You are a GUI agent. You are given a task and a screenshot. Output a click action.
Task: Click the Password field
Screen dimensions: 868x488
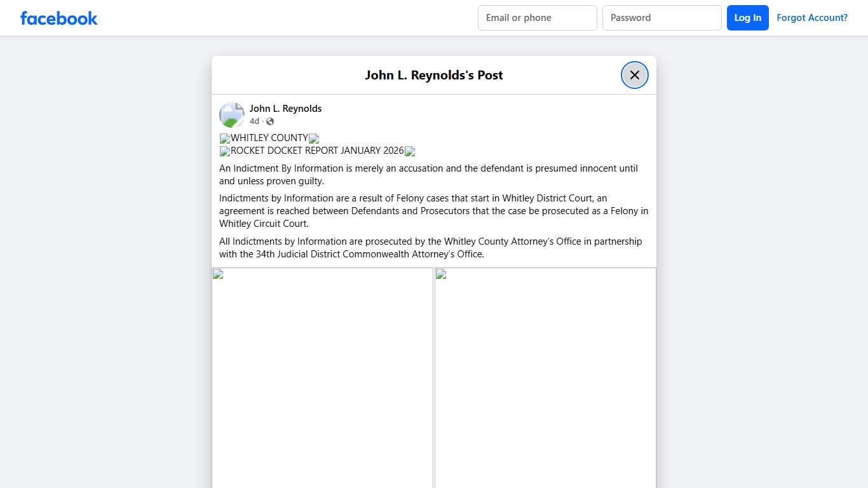[x=661, y=18]
